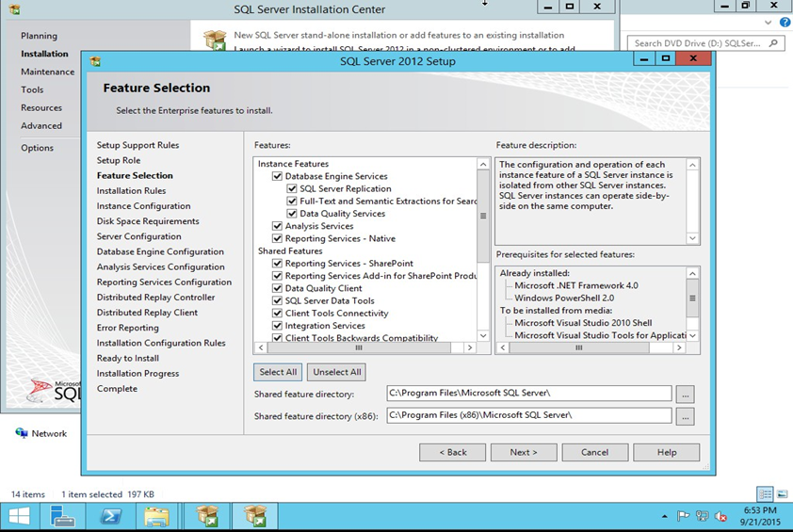The image size is (793, 532).
Task: Uncheck the Analysis Services feature
Action: (x=278, y=226)
